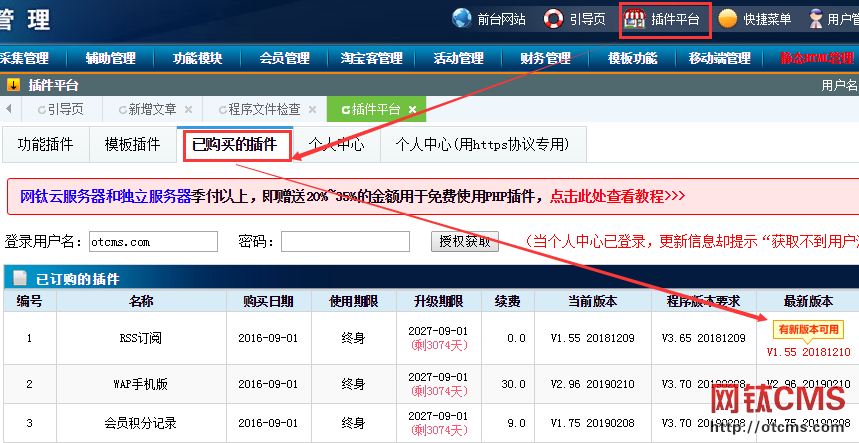Viewport: 859px width, 443px height.
Task: Click the document icon beside 已订购的插件
Action: 19,277
